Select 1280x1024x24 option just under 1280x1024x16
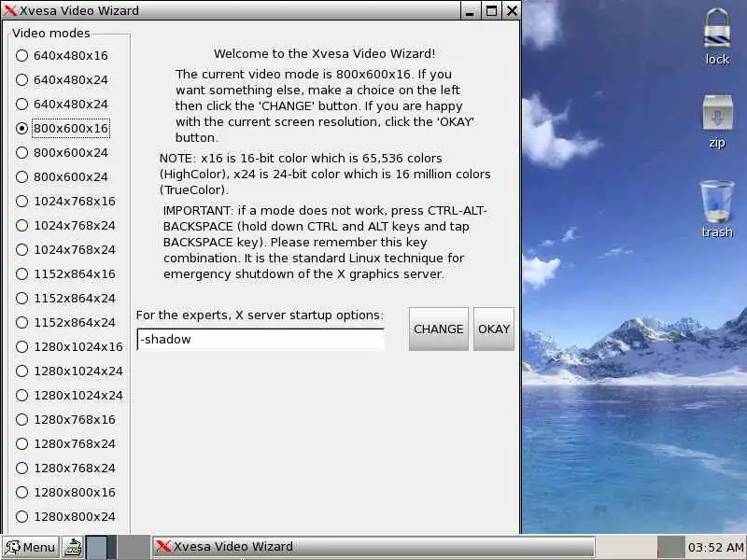Image resolution: width=747 pixels, height=560 pixels. click(69, 371)
